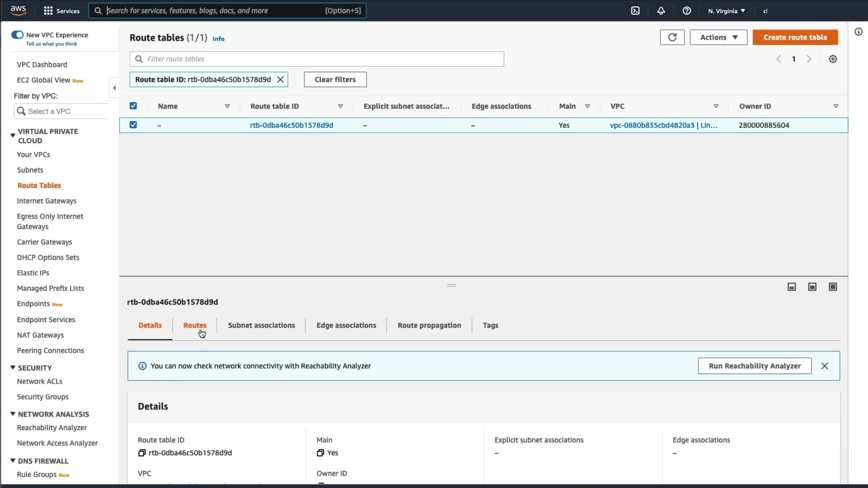
Task: Maximize the details split panel
Action: point(833,287)
